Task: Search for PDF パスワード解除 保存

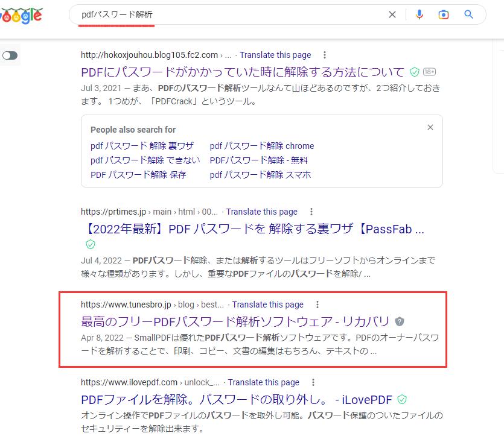Action: tap(138, 175)
